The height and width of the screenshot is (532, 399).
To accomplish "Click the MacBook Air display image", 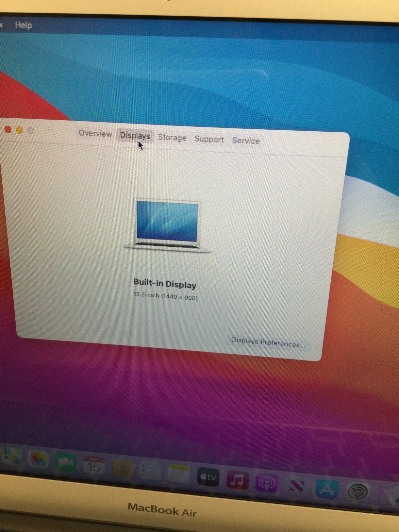I will (167, 225).
